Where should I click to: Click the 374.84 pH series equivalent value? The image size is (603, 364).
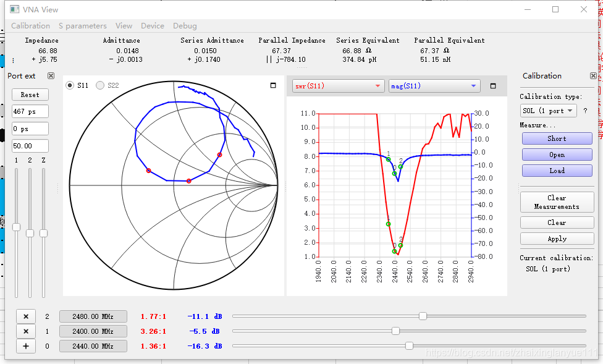pyautogui.click(x=359, y=60)
